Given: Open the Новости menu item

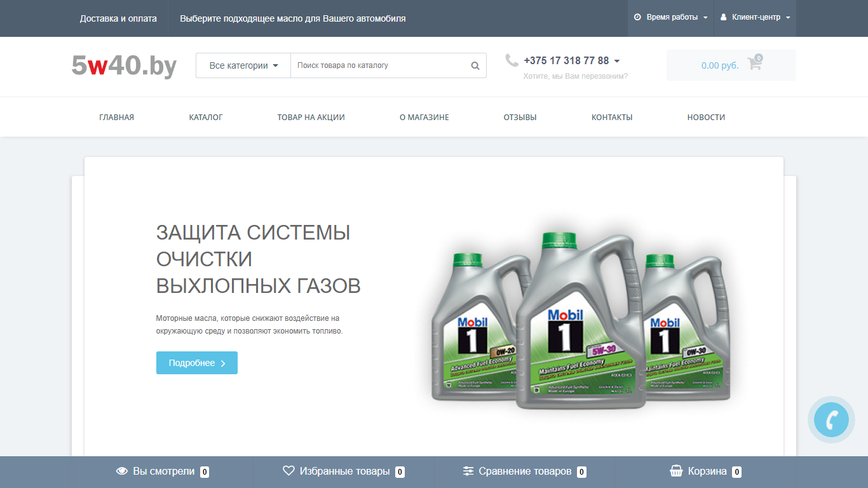Looking at the screenshot, I should tap(706, 117).
